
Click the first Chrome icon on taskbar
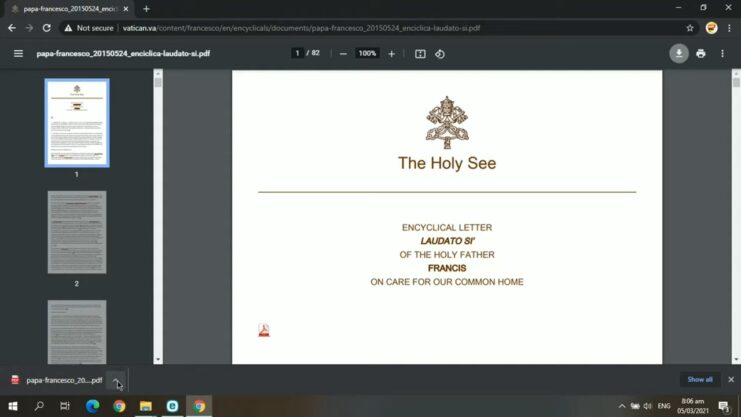tap(119, 406)
